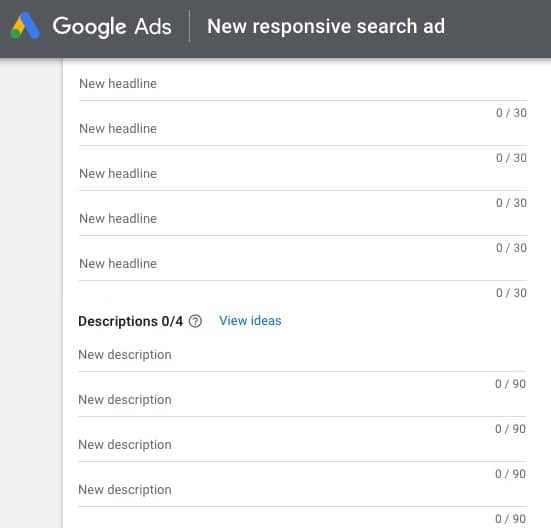The image size is (551, 528).
Task: Click the "New responsive search ad" title
Action: (326, 27)
